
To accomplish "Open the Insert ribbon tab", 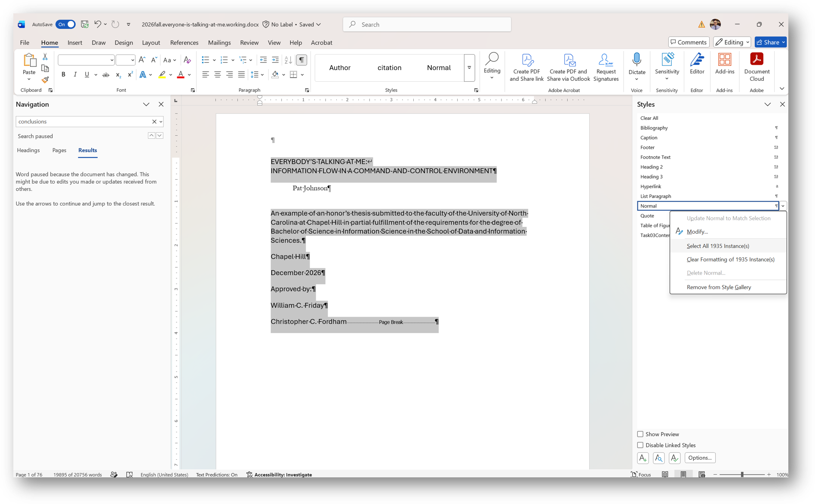I will click(75, 43).
